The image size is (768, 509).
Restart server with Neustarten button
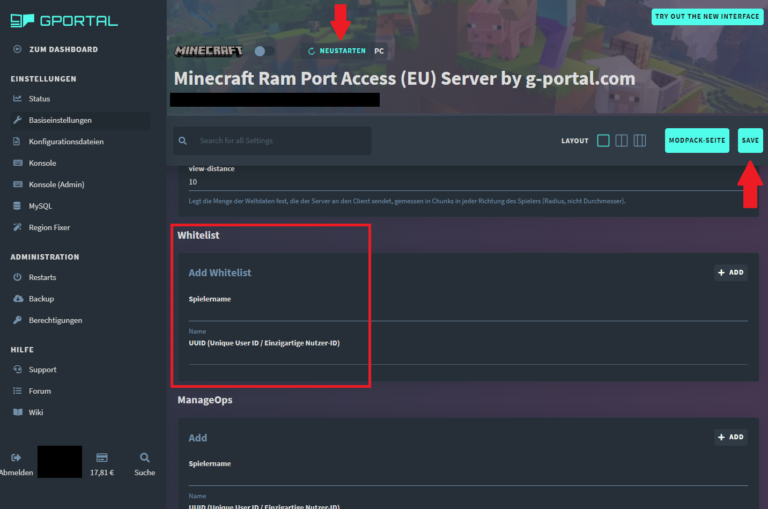(x=337, y=51)
